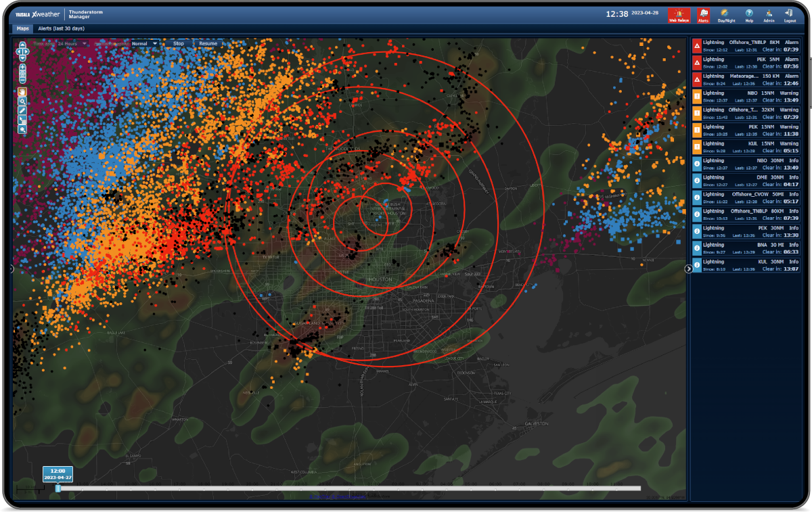Open the Help icon
Screen dimensions: 812x512
[x=749, y=16]
